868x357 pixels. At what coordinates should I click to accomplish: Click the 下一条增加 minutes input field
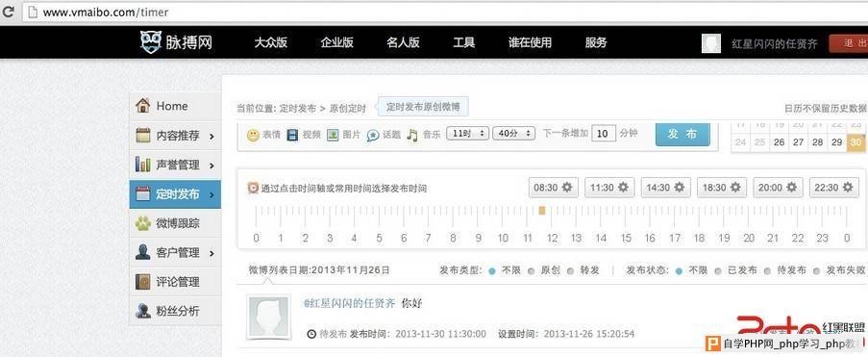[604, 134]
